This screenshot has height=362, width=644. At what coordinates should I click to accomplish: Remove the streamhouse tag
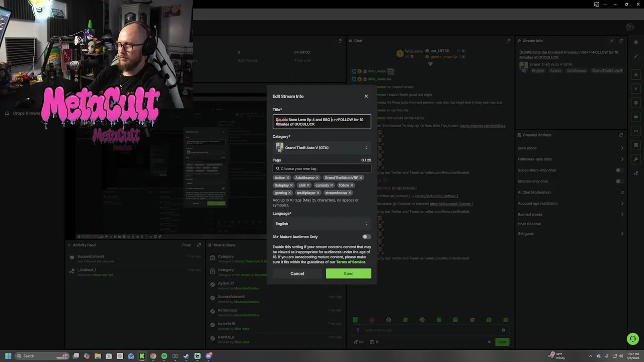tap(349, 193)
